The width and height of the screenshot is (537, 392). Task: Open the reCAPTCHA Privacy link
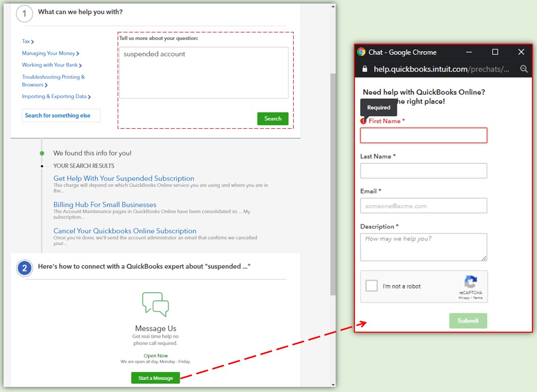pos(463,298)
